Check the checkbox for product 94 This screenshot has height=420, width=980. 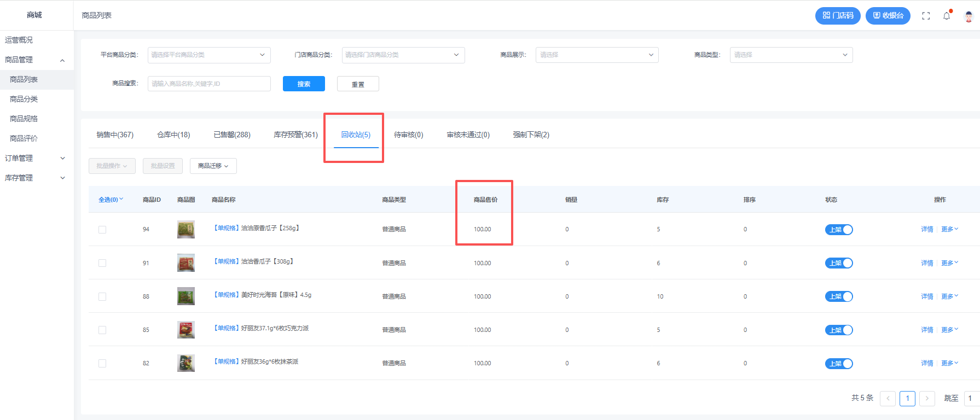tap(102, 230)
